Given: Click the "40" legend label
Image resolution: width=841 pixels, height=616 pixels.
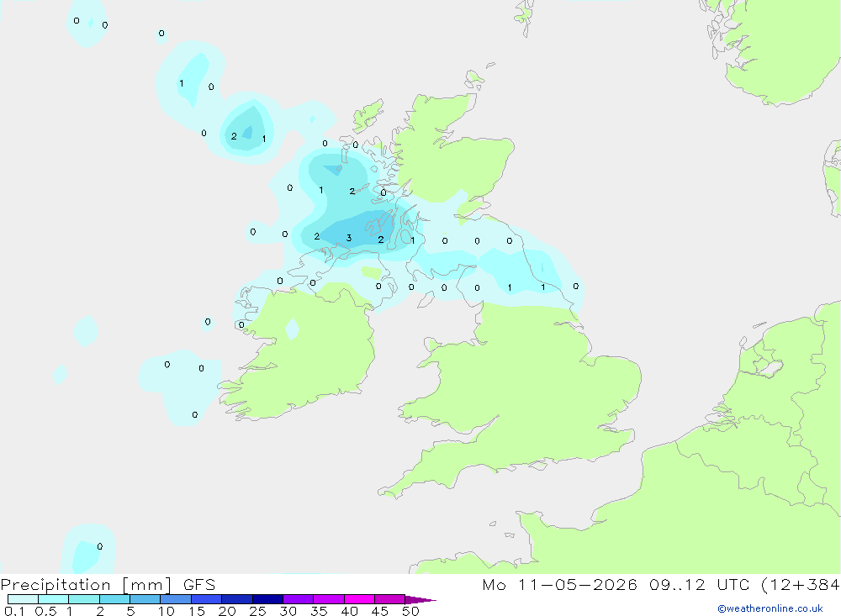Looking at the screenshot, I should 349,611.
